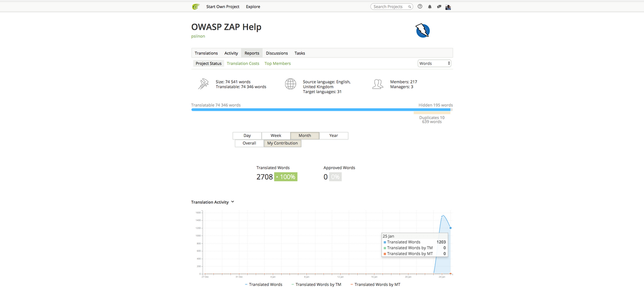This screenshot has height=302, width=644.
Task: Select the Month period toggle
Action: pyautogui.click(x=305, y=135)
